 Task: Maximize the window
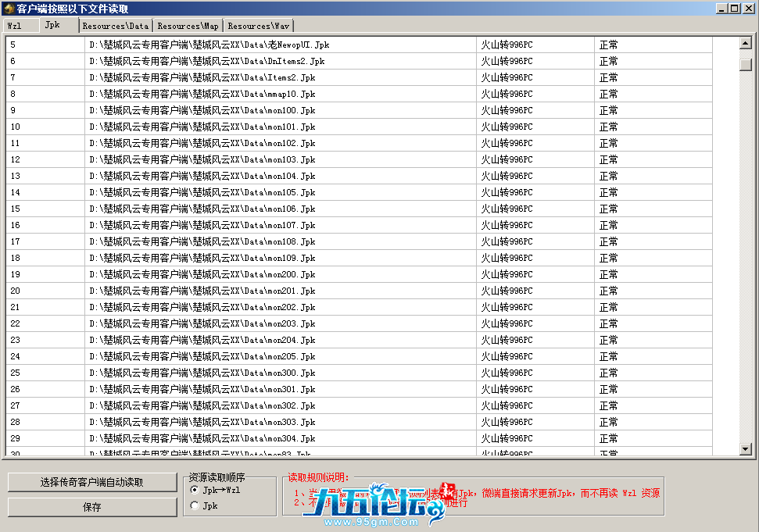coord(735,8)
